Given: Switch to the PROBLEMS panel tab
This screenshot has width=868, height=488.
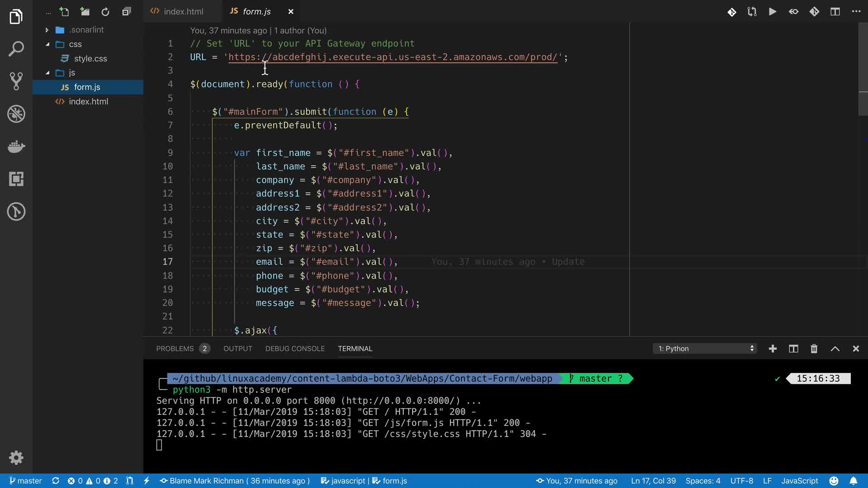Looking at the screenshot, I should pyautogui.click(x=175, y=348).
